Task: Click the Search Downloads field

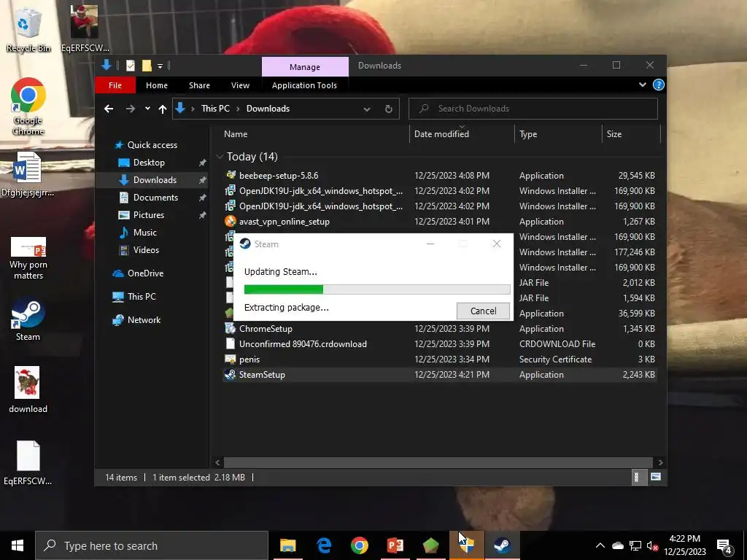Action: tap(533, 109)
